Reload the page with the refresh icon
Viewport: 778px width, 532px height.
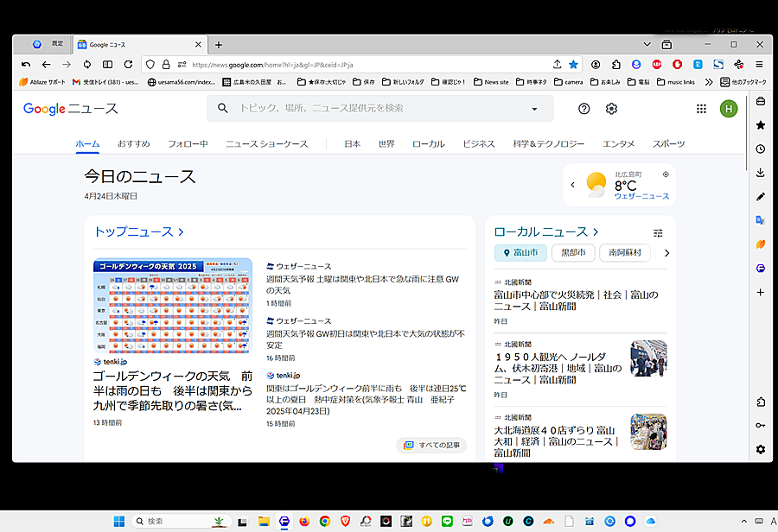point(128,65)
